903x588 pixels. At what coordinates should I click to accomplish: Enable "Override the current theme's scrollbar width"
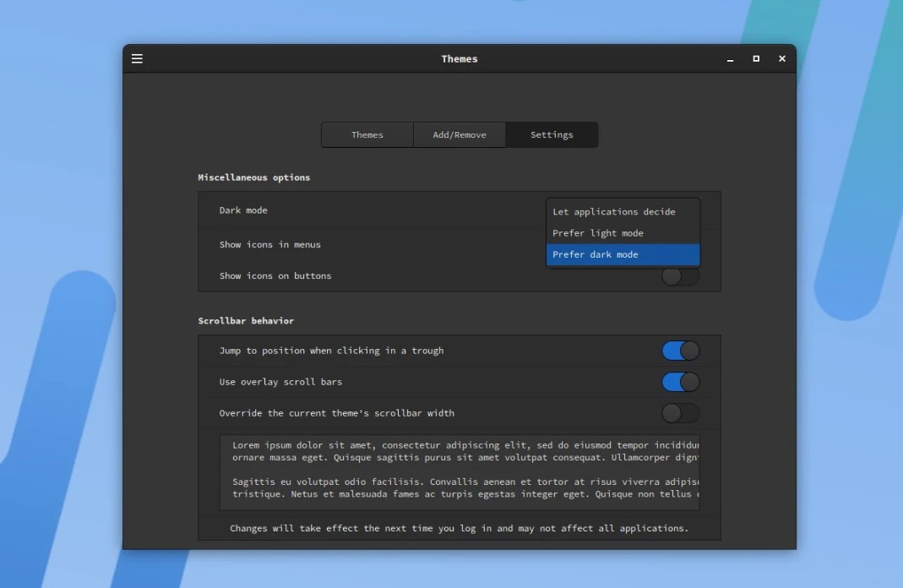tap(681, 413)
